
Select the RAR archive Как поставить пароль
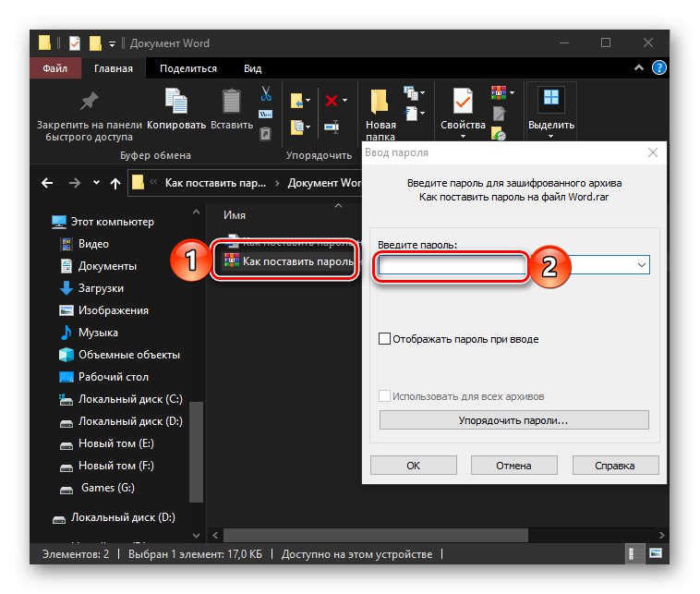288,261
